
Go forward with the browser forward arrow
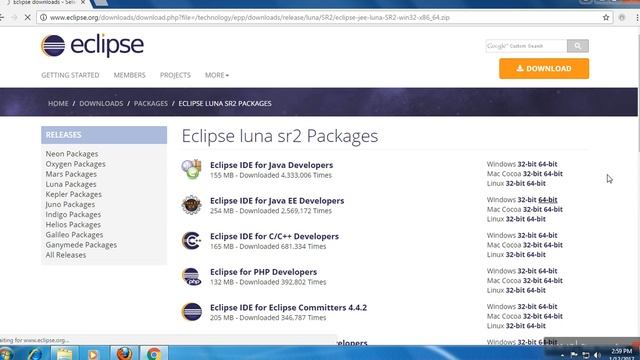pos(14,18)
